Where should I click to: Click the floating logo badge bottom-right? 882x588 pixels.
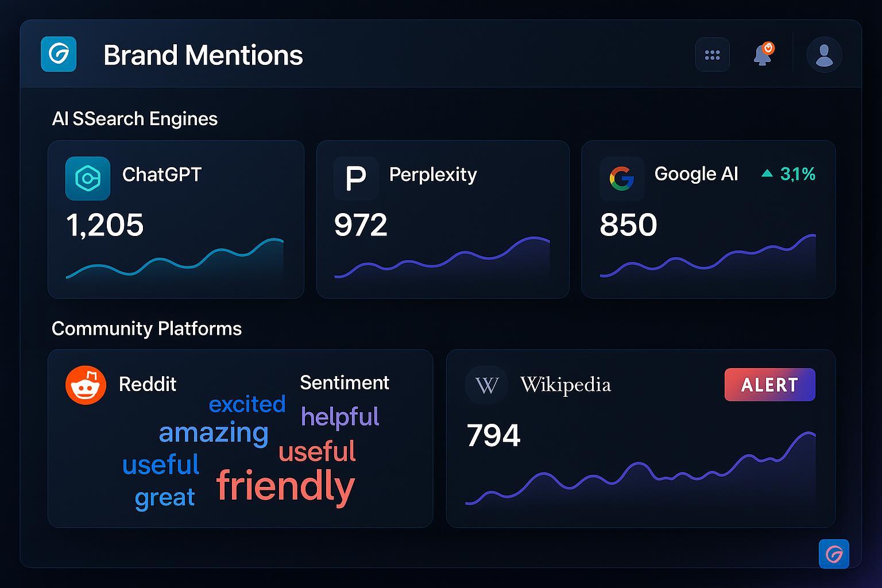tap(834, 554)
